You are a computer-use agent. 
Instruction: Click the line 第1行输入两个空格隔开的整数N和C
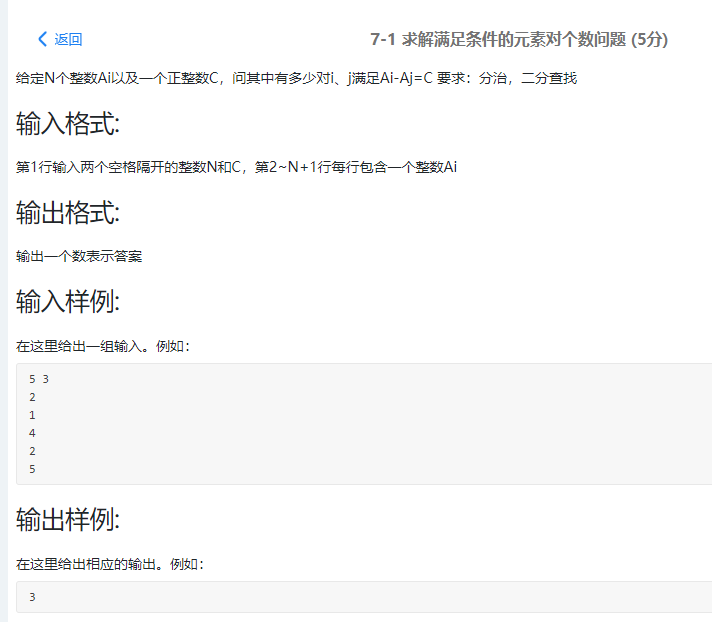(236, 167)
